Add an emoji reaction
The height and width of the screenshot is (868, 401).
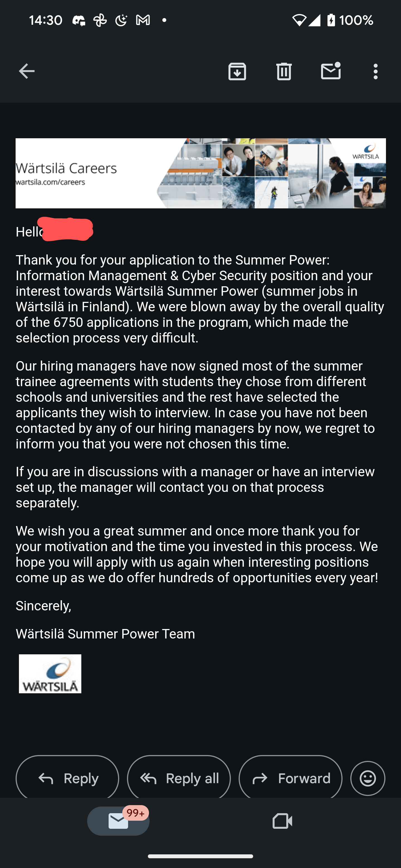[368, 778]
